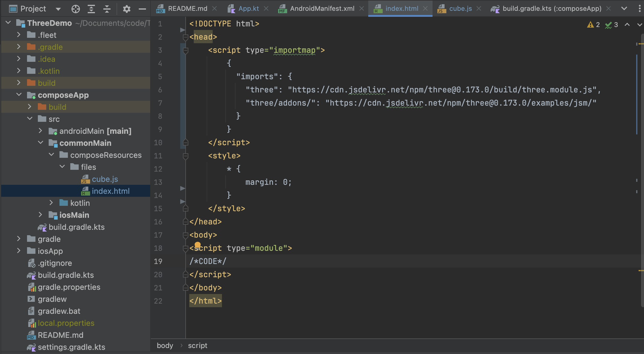Expand the .gradle folder
The width and height of the screenshot is (644, 354).
(19, 47)
